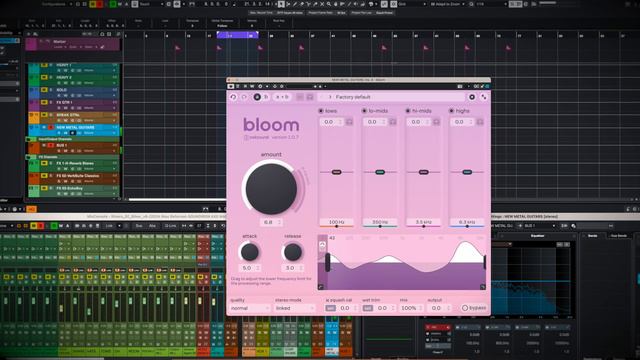Select the BUS 1 track
The image size is (640, 360).
[x=73, y=148]
